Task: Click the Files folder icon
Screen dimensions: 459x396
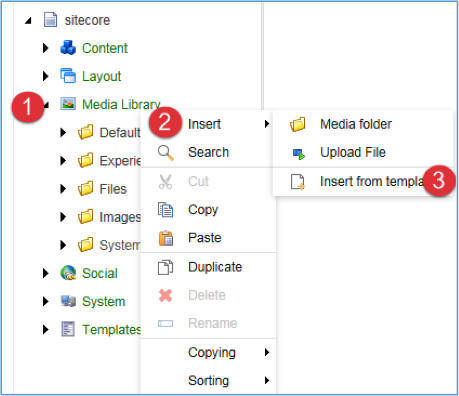Action: 86,189
